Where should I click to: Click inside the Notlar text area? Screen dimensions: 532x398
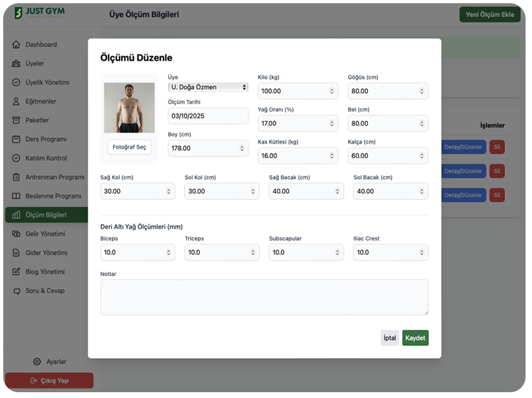[x=264, y=297]
